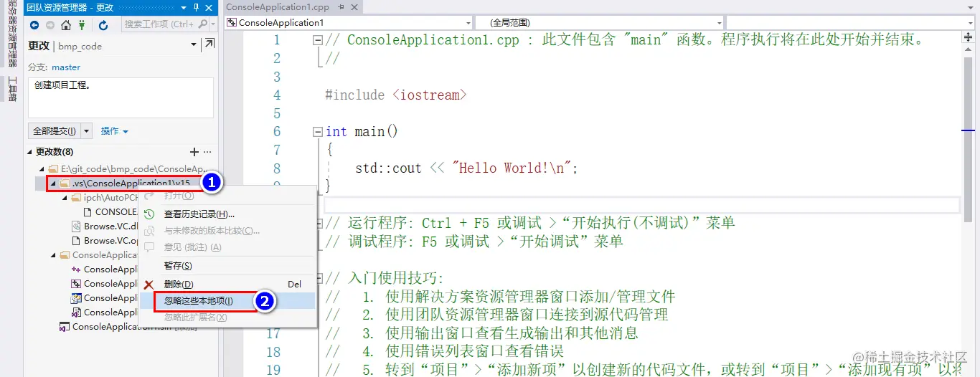Viewport: 980px width, 377px height.
Task: Open the arrow next to 全部提交 button
Action: [x=87, y=131]
